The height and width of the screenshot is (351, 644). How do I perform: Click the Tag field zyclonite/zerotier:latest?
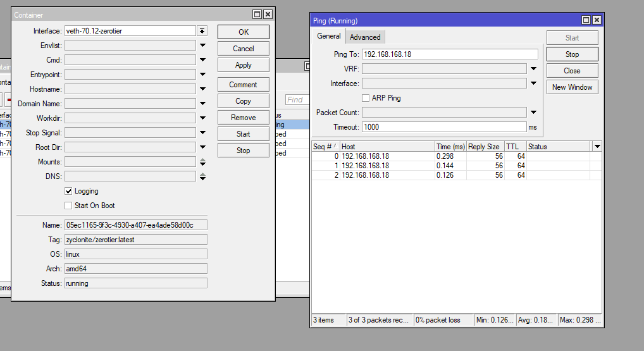tap(135, 239)
